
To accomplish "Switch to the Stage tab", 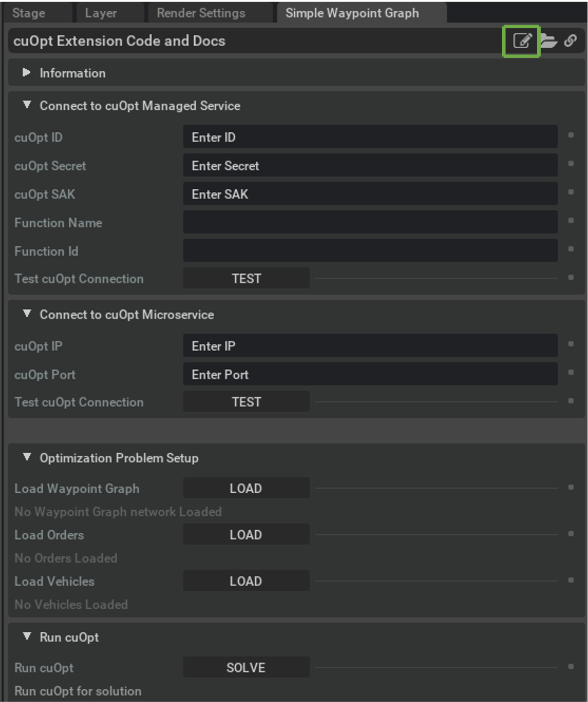I will tap(29, 13).
